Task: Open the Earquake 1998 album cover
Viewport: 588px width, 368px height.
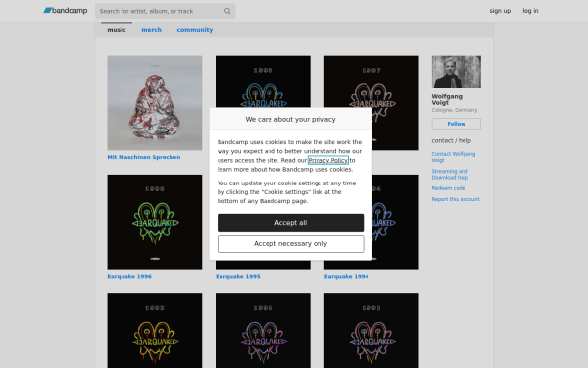Action: (x=263, y=81)
